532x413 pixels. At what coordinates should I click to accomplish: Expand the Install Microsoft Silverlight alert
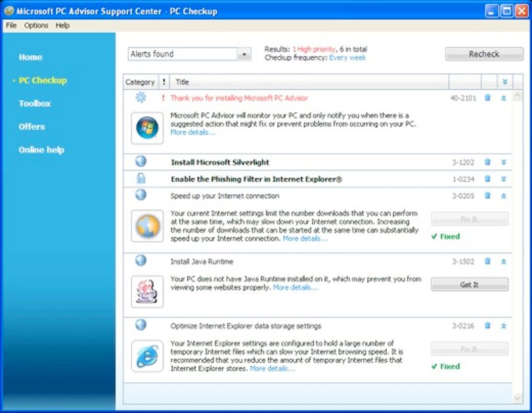click(x=504, y=162)
